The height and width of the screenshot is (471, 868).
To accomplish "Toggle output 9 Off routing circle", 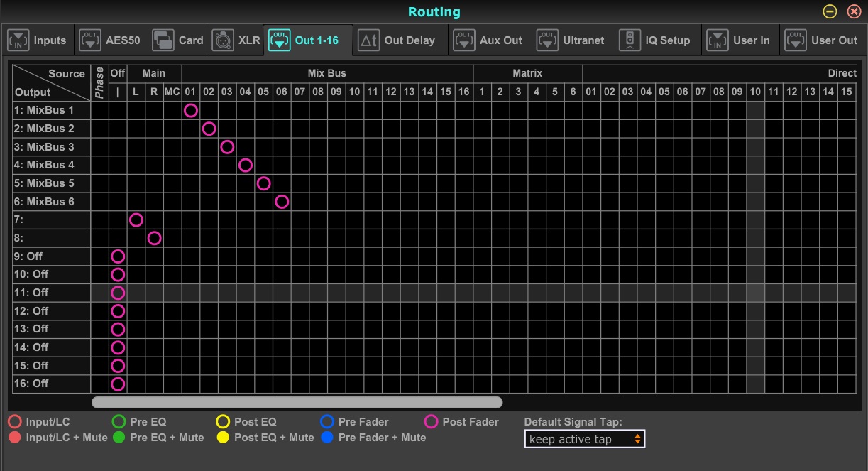I will tap(118, 256).
